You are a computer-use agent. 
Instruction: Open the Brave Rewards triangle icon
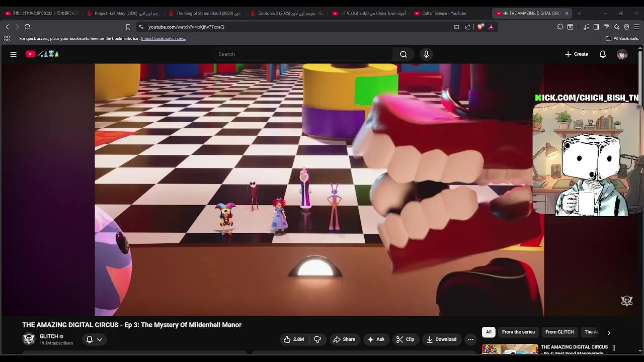pyautogui.click(x=491, y=27)
